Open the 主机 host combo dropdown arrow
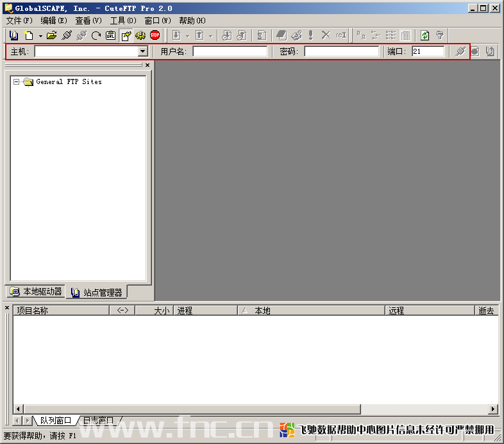The width and height of the screenshot is (504, 444). pyautogui.click(x=142, y=51)
